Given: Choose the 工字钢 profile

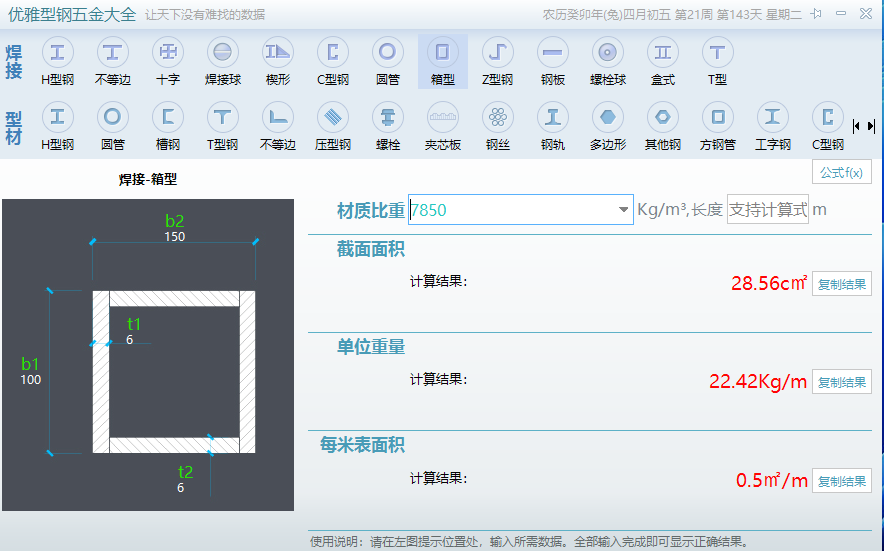Looking at the screenshot, I should point(772,126).
